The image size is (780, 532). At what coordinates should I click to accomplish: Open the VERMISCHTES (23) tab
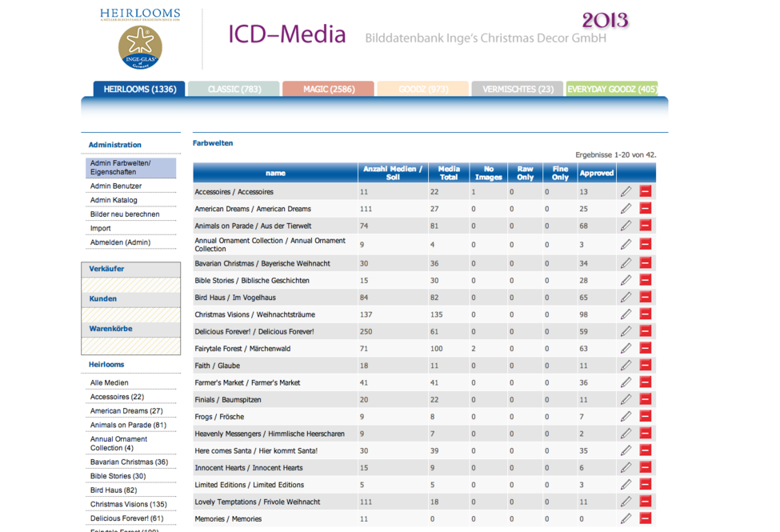point(518,89)
